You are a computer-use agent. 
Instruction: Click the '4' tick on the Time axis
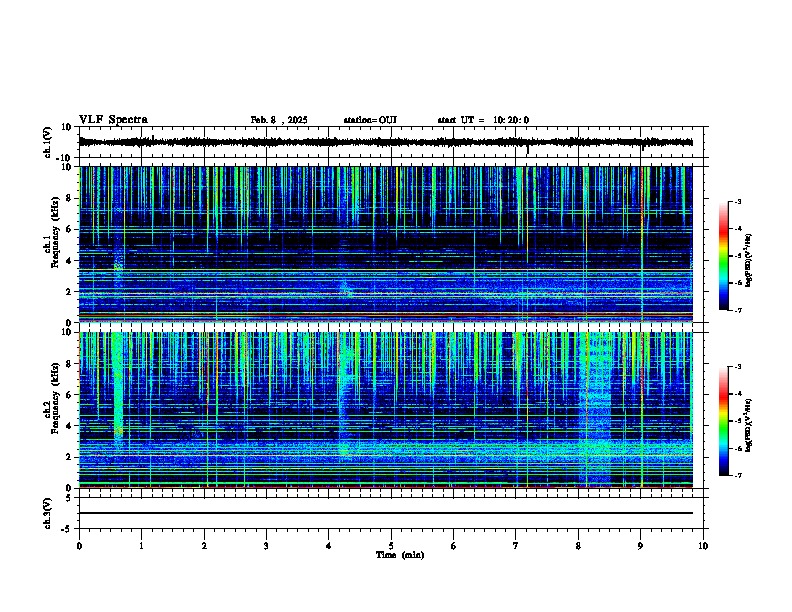pyautogui.click(x=329, y=545)
